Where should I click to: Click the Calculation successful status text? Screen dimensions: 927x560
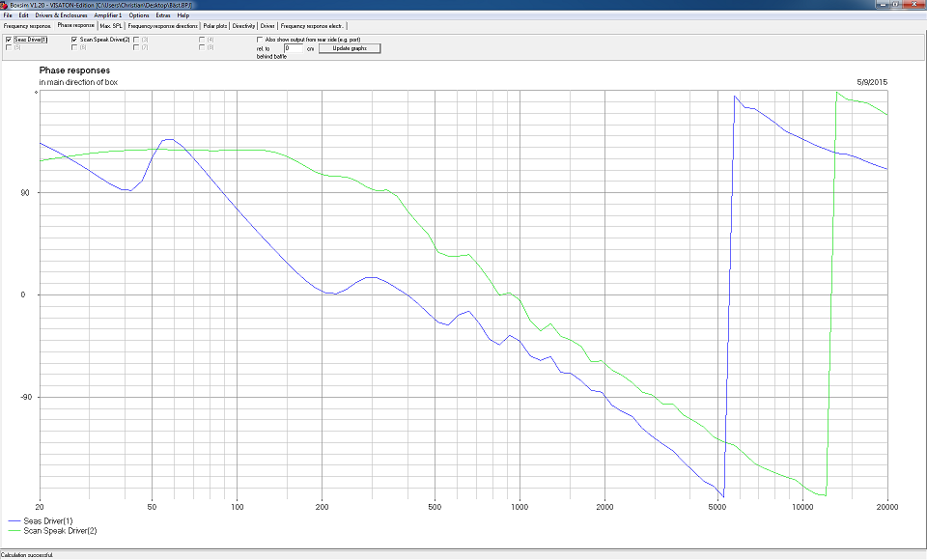27,555
